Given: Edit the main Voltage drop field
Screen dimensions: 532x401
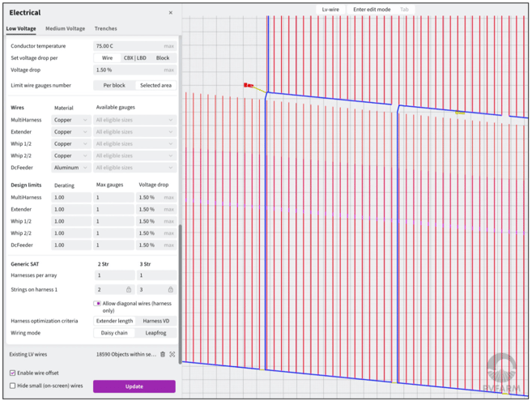Looking at the screenshot, I should coord(134,70).
